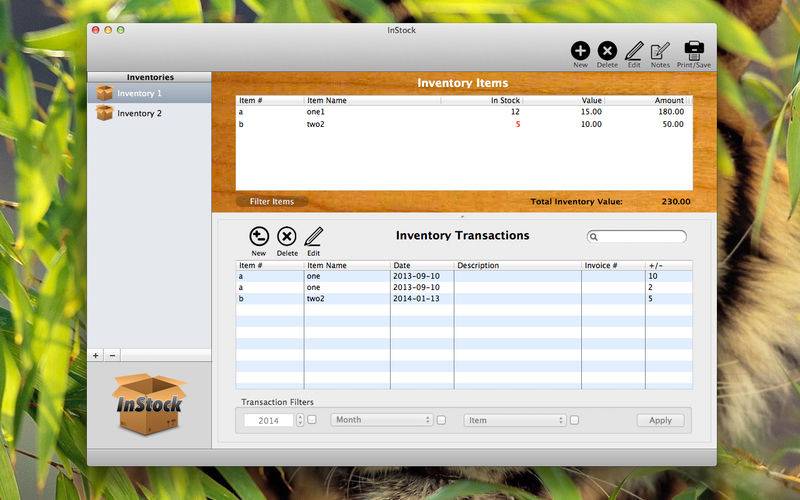The width and height of the screenshot is (800, 500).
Task: Click the Delete icon in top toolbar
Action: point(607,50)
